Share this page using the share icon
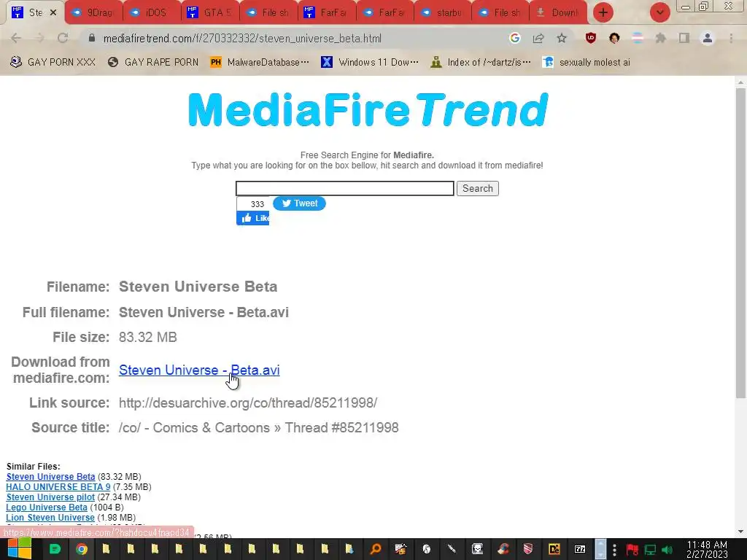The height and width of the screenshot is (560, 747). (x=538, y=38)
